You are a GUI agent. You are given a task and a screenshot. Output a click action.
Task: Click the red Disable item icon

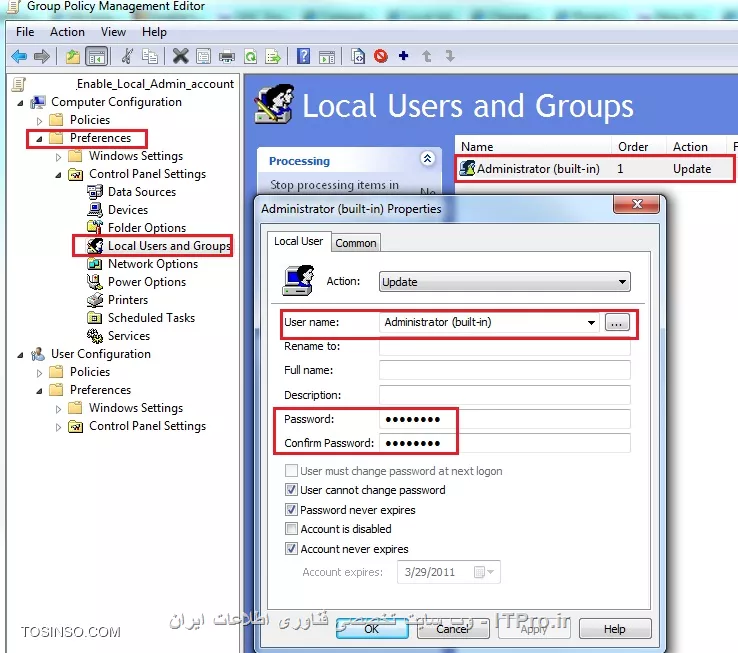381,56
